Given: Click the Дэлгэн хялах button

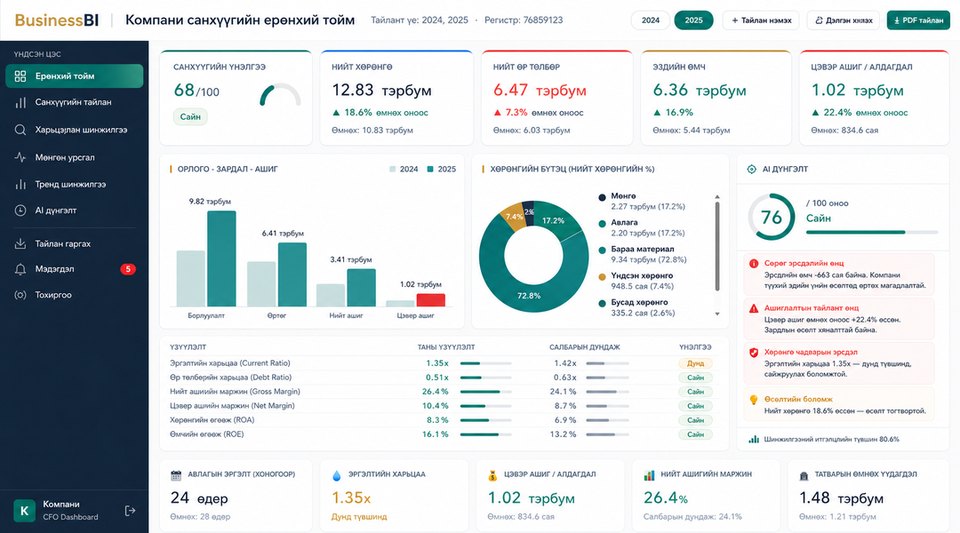Looking at the screenshot, I should click(843, 20).
